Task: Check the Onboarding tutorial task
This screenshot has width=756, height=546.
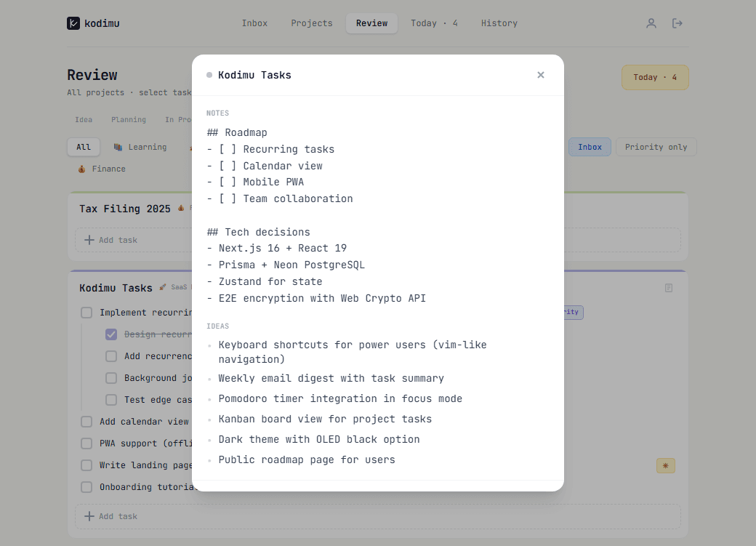Action: tap(87, 487)
